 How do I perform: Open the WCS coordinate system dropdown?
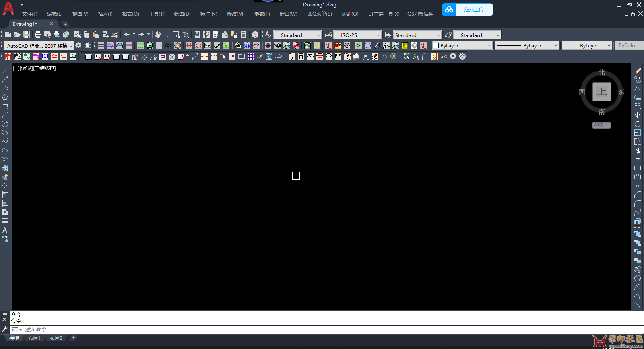pos(602,125)
